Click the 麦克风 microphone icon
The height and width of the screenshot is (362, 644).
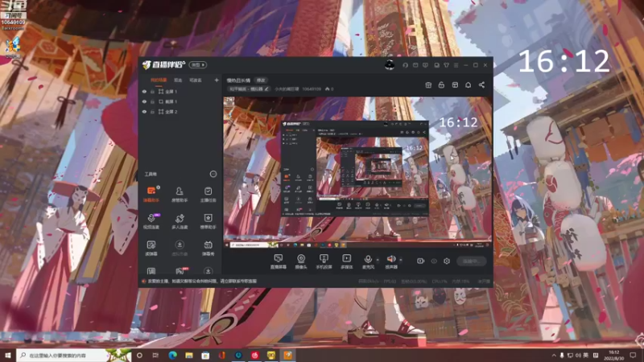(368, 259)
